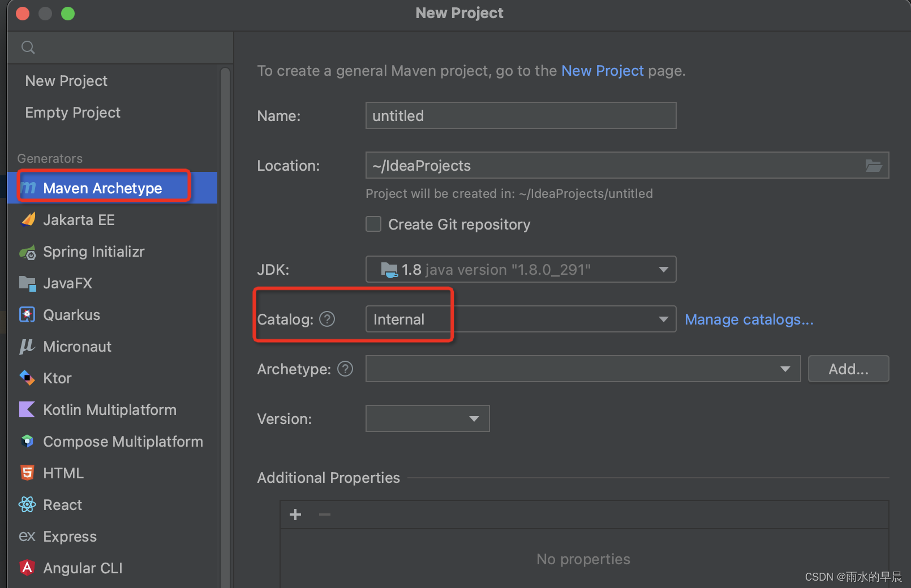Open the Location folder browse icon

[874, 166]
